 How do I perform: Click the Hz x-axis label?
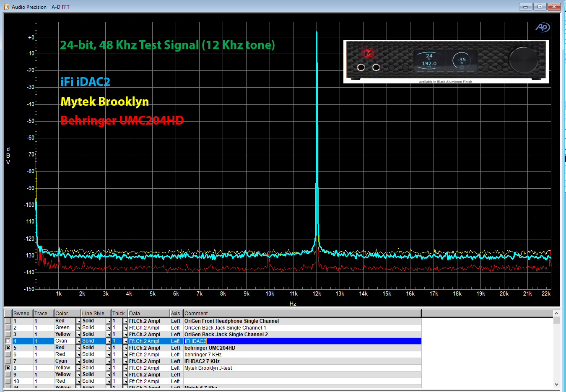pos(293,304)
